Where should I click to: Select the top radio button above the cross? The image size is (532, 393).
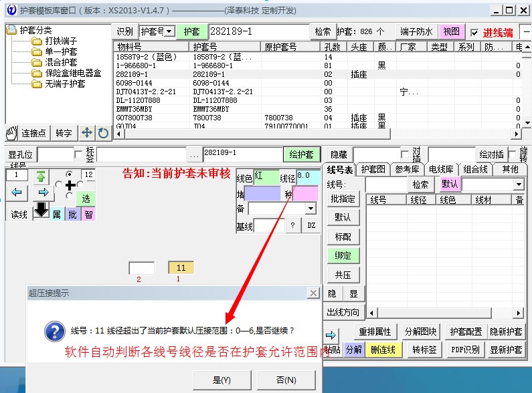[x=69, y=174]
